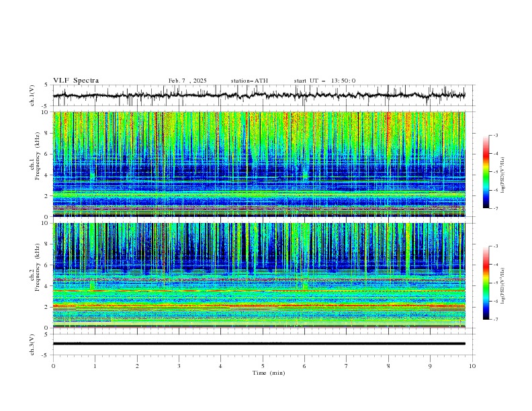Click the time axis tick label '2'
532x411 pixels.
(x=137, y=366)
